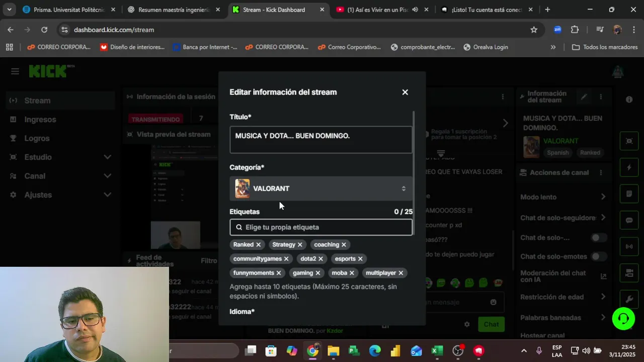Open Chrome extensions puzzle icon

tap(575, 30)
